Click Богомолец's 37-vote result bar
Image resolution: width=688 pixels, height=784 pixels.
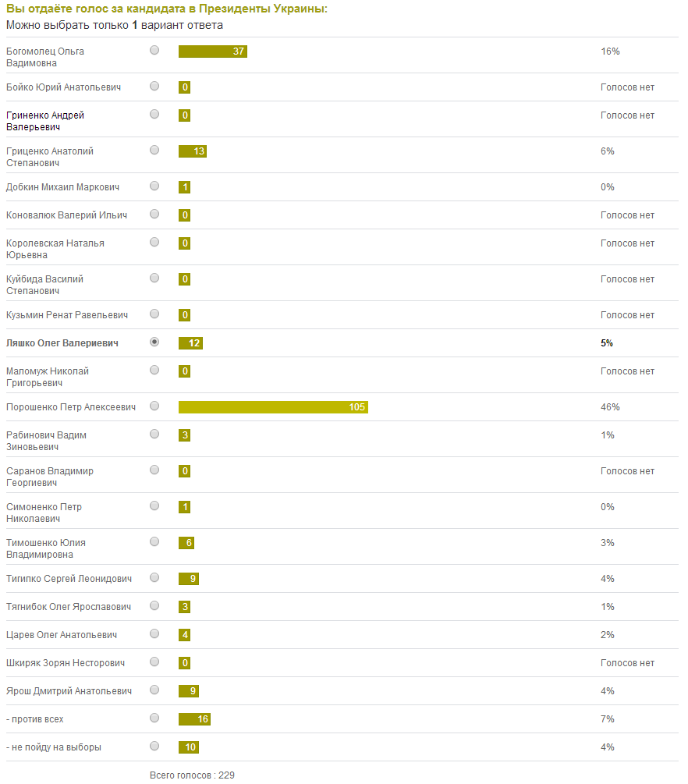pyautogui.click(x=212, y=51)
